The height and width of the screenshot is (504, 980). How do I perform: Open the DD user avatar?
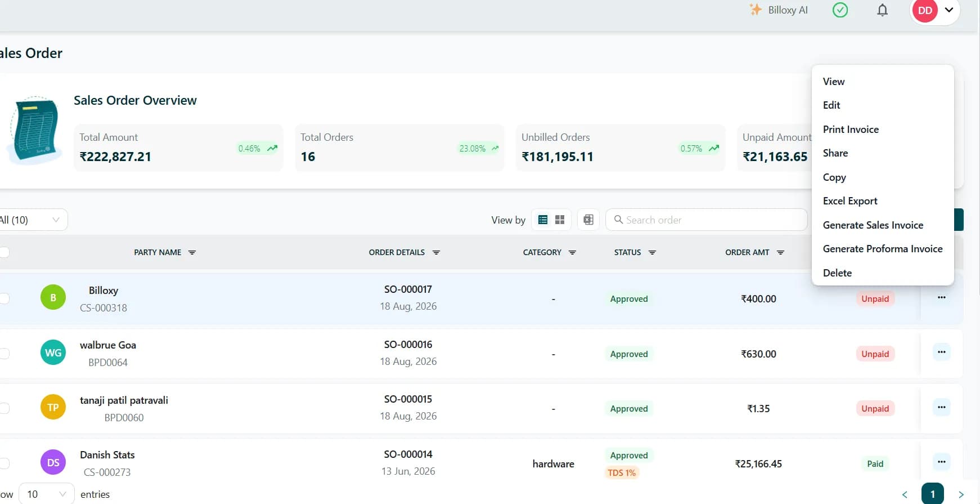click(x=925, y=10)
